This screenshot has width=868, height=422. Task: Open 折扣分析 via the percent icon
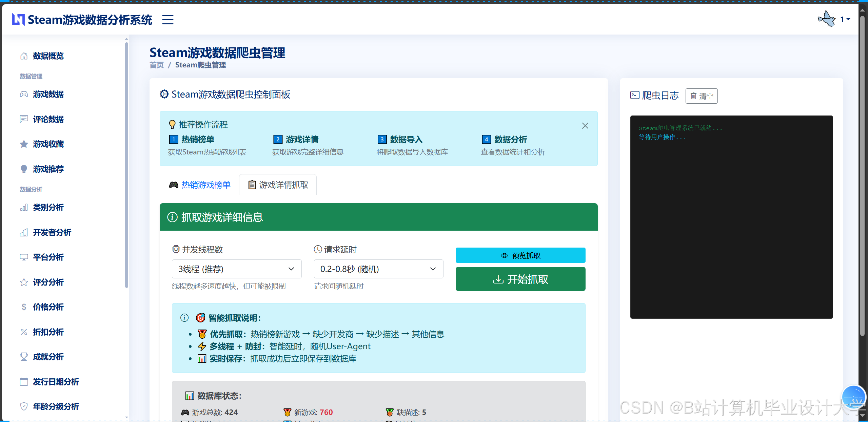click(x=23, y=332)
